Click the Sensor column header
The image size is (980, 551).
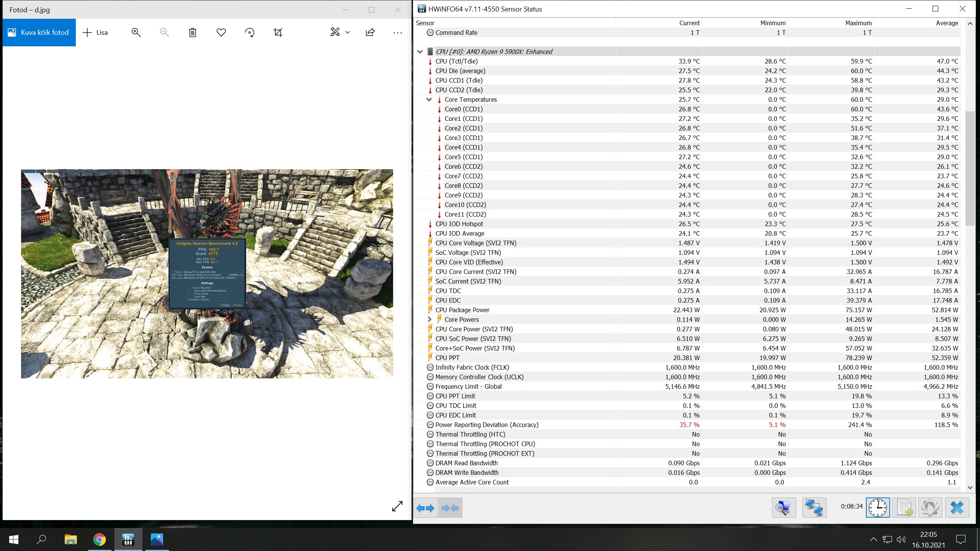514,23
